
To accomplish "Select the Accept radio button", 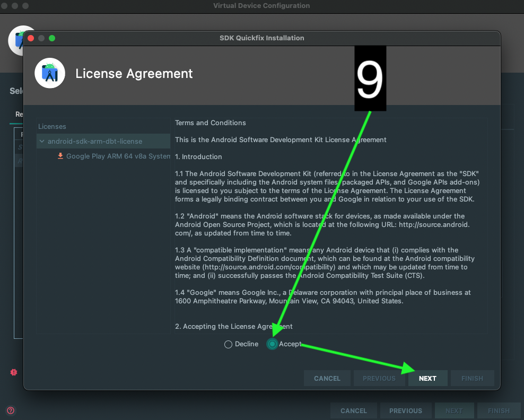I will pyautogui.click(x=272, y=344).
